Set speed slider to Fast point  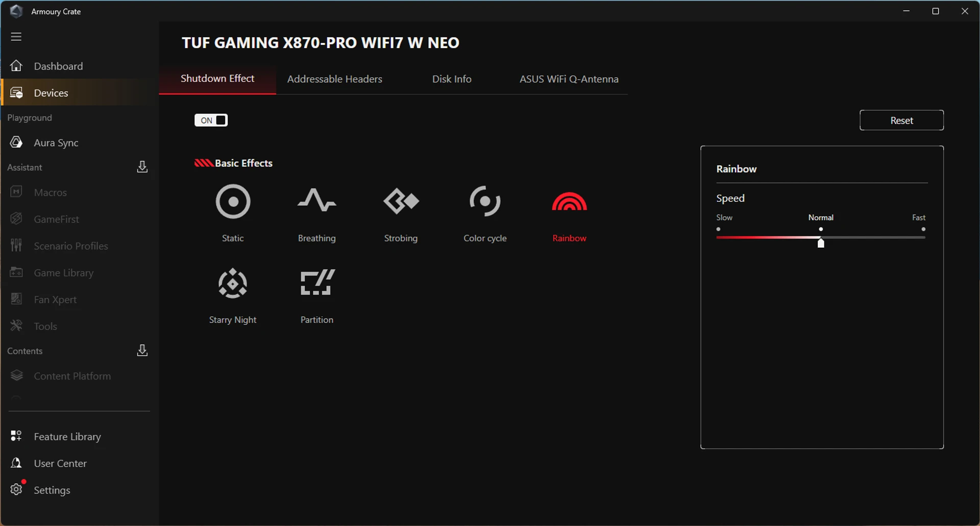tap(923, 229)
